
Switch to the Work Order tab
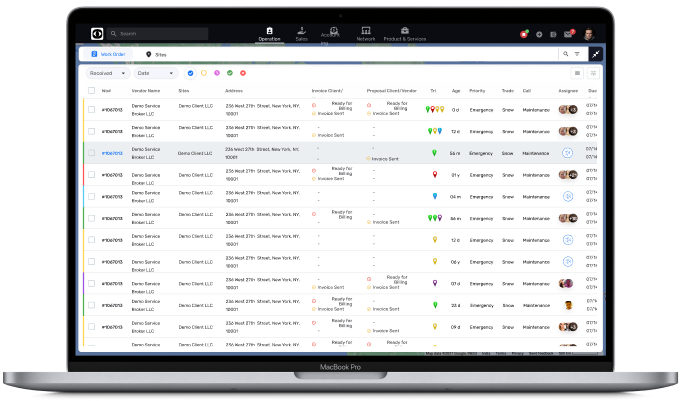[108, 54]
